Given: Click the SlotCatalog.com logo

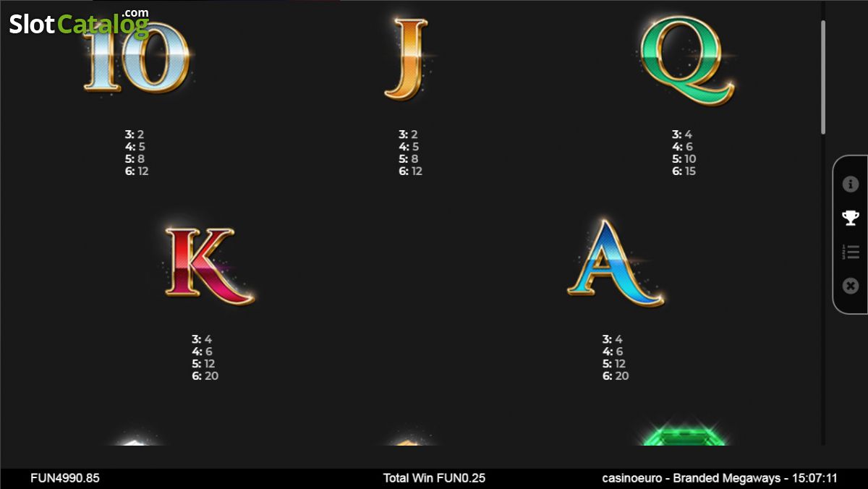Looking at the screenshot, I should tap(79, 23).
